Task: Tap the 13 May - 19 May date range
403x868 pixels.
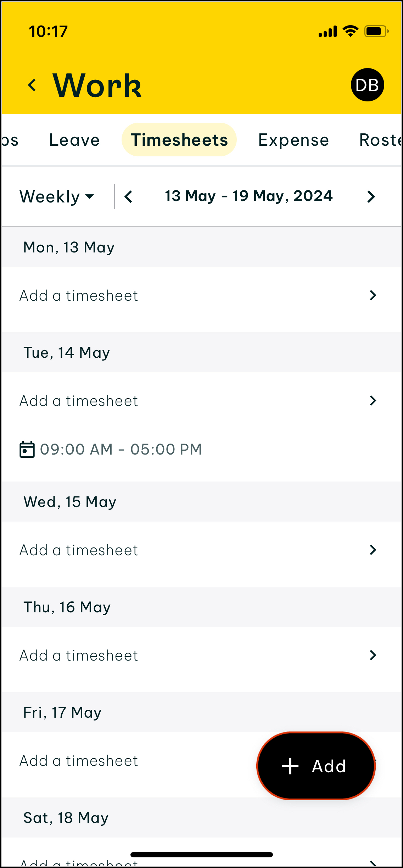Action: (249, 196)
